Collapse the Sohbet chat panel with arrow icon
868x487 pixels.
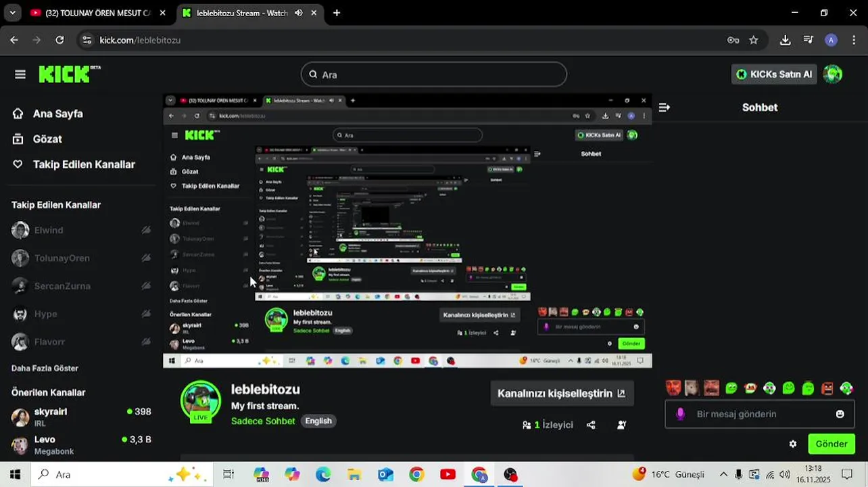[x=665, y=108]
